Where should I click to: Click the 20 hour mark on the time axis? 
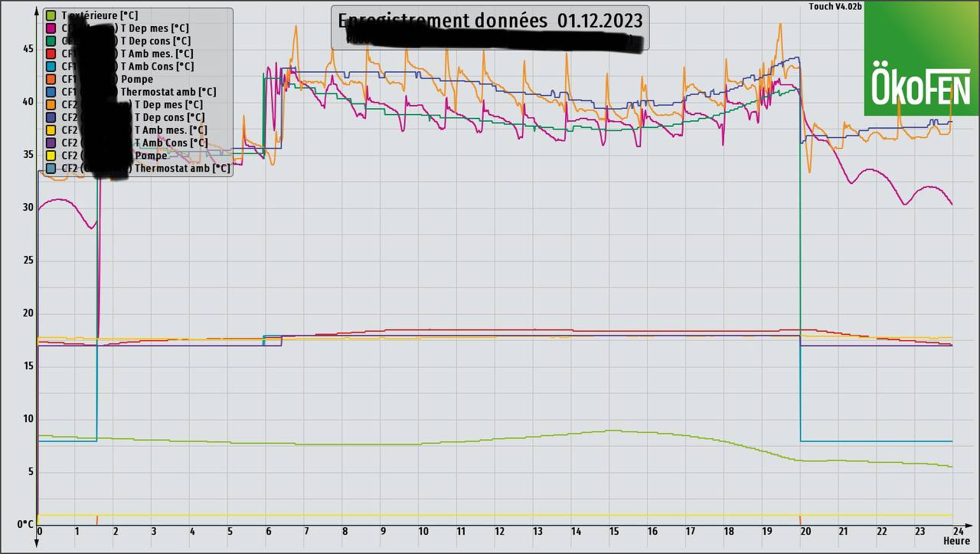(805, 532)
